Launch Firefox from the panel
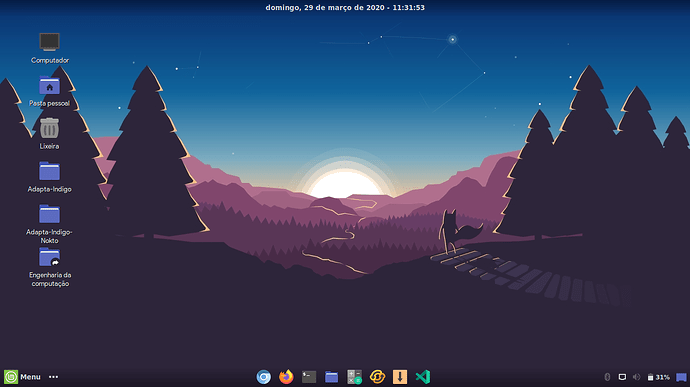This screenshot has height=387, width=690. coord(286,377)
